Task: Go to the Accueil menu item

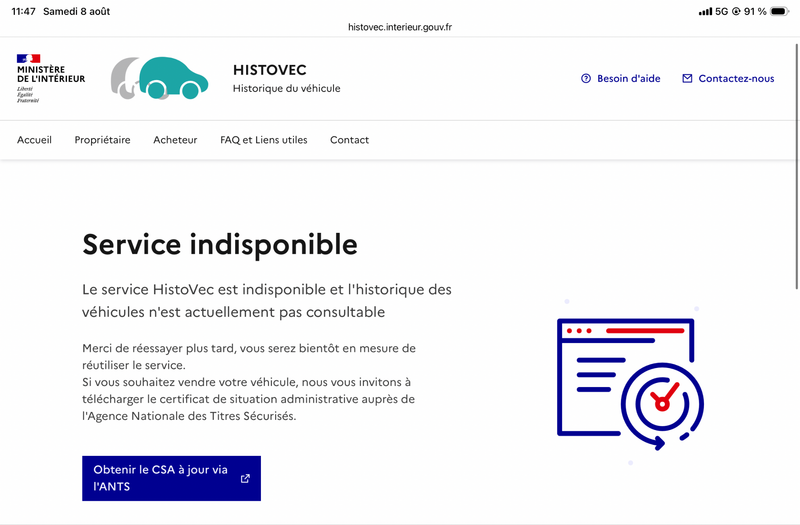Action: (x=34, y=140)
